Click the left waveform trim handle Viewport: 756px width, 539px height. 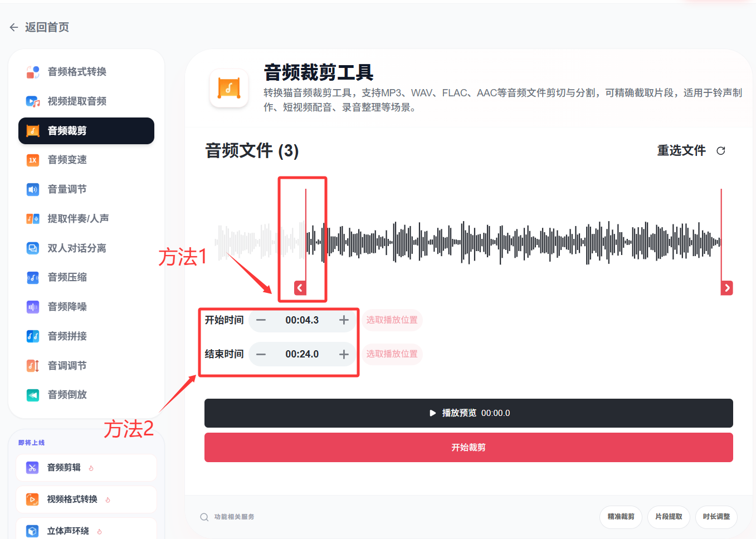tap(299, 288)
